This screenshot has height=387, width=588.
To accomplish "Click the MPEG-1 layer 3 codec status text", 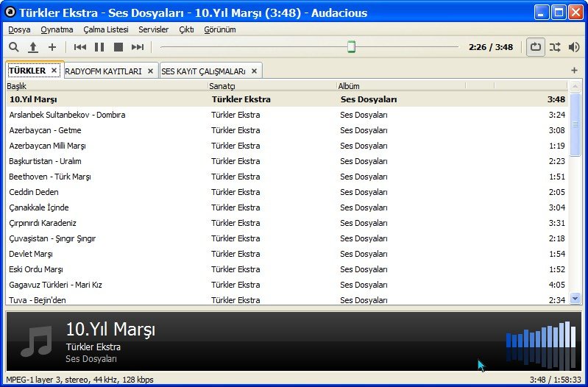I will pyautogui.click(x=79, y=380).
